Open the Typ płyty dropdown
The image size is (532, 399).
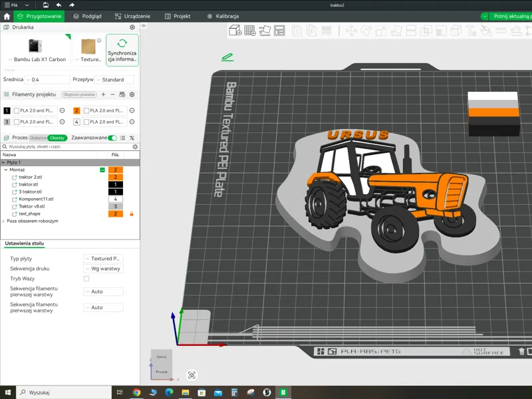pos(104,259)
